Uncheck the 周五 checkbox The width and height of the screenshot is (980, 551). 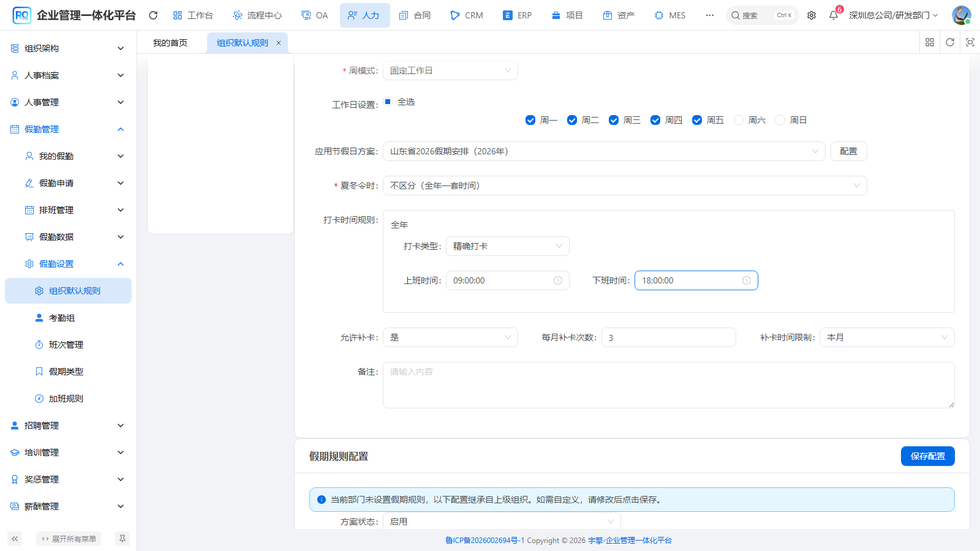(x=697, y=120)
